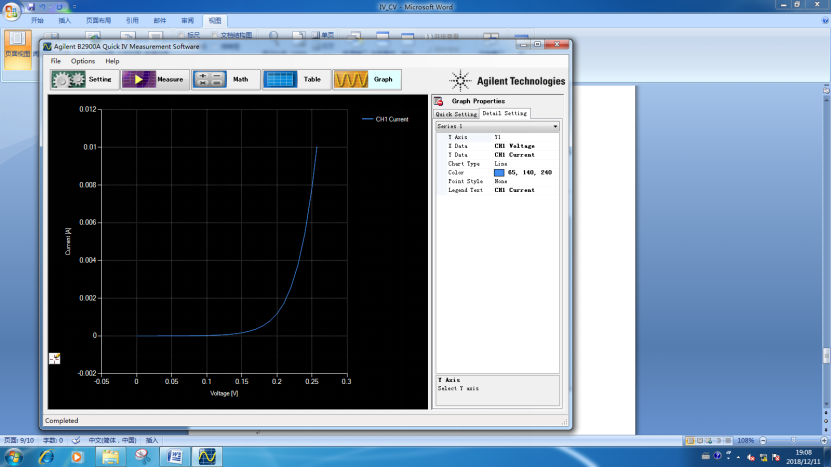The image size is (831, 468).
Task: Open the Help menu
Action: tap(112, 61)
